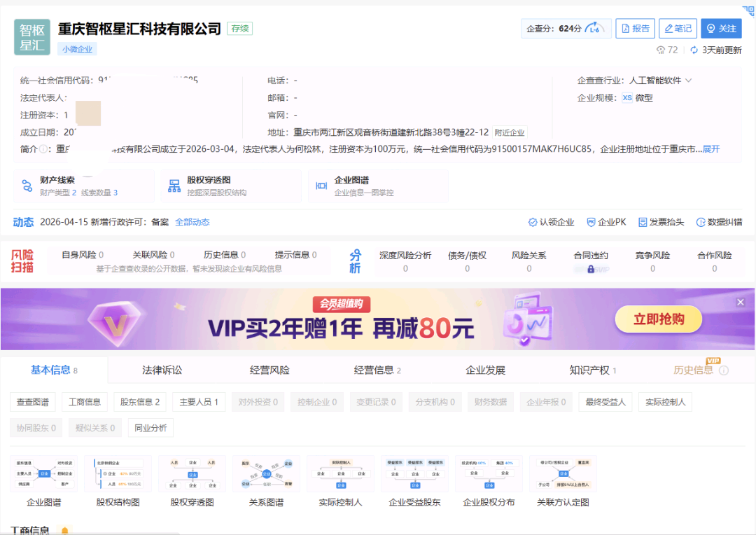Switch to the 企业发展 tab
Screen dimensions: 756x535
pyautogui.click(x=485, y=370)
